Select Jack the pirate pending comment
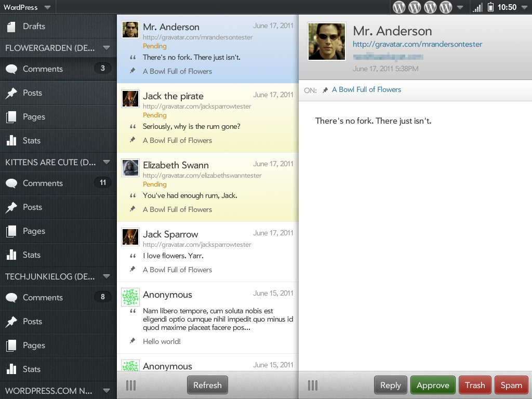532x399 pixels. tap(208, 118)
